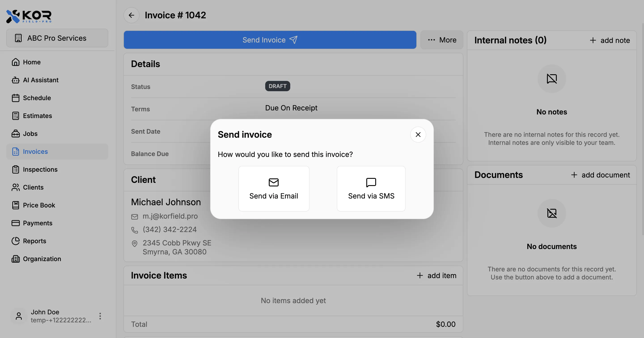Click the Schedule calendar icon in sidebar

pos(15,98)
